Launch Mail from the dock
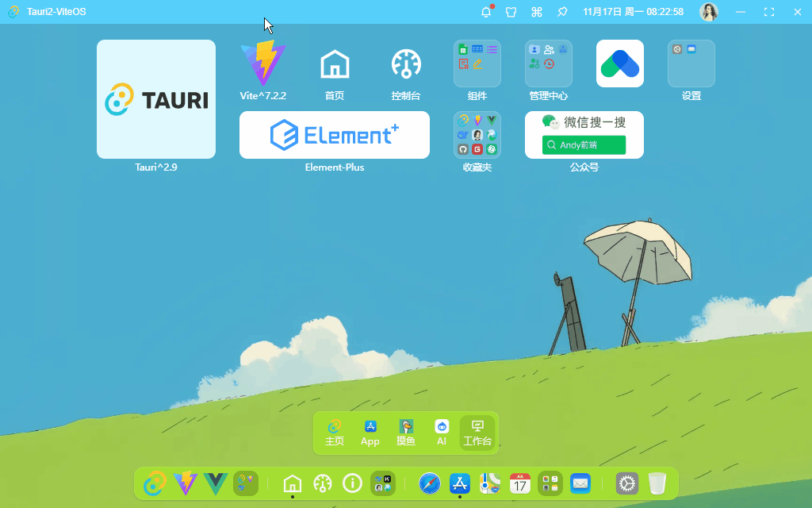The height and width of the screenshot is (508, 812). 580,483
